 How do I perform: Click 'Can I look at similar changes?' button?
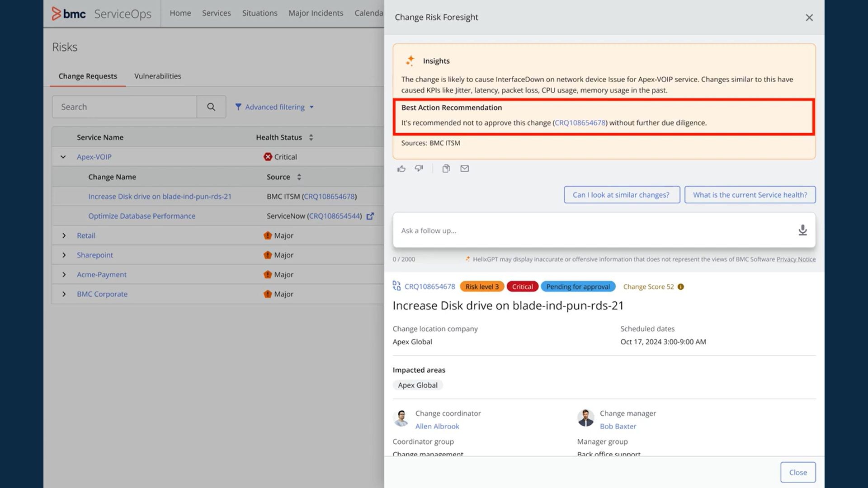pyautogui.click(x=621, y=195)
